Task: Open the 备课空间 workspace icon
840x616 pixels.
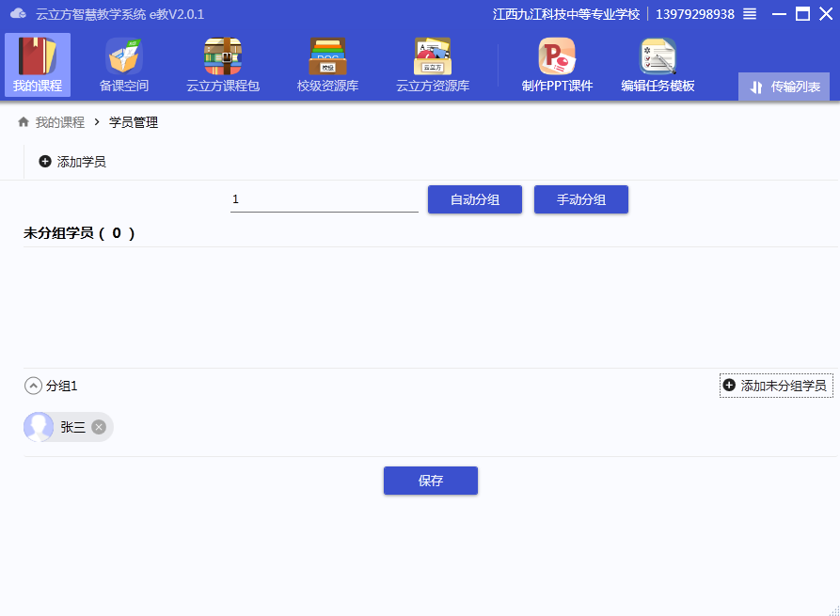Action: [x=123, y=57]
